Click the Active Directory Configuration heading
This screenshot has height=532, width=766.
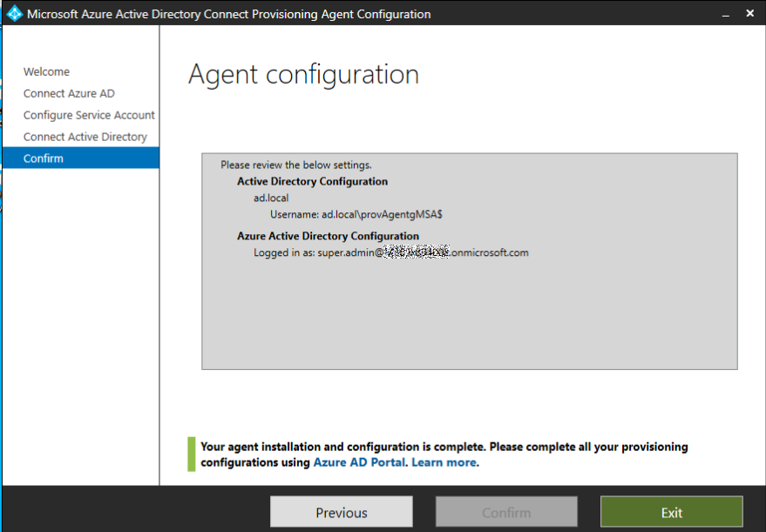[x=312, y=181]
